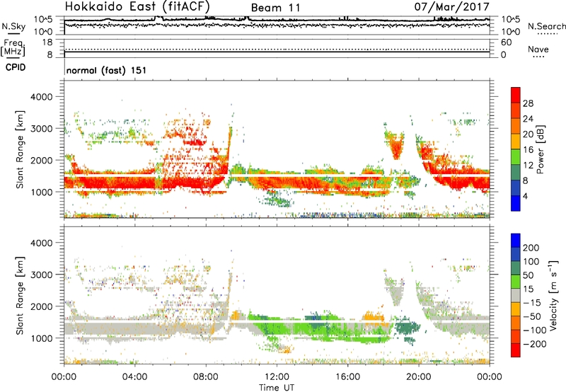Click the '18' frequency tick label

click(x=47, y=42)
